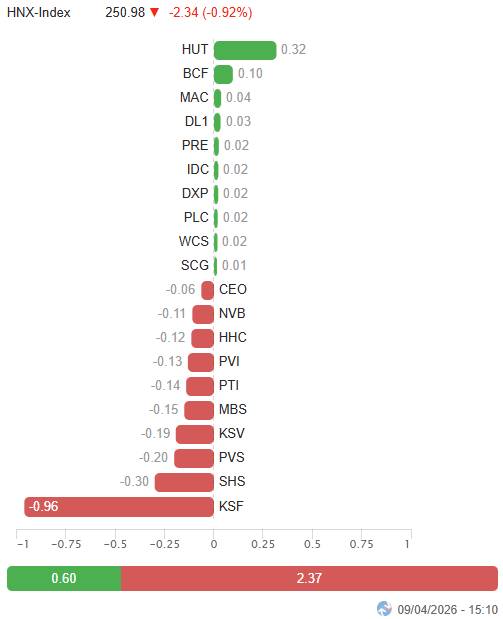
Task: Click the red SHS bar
Action: [x=184, y=482]
